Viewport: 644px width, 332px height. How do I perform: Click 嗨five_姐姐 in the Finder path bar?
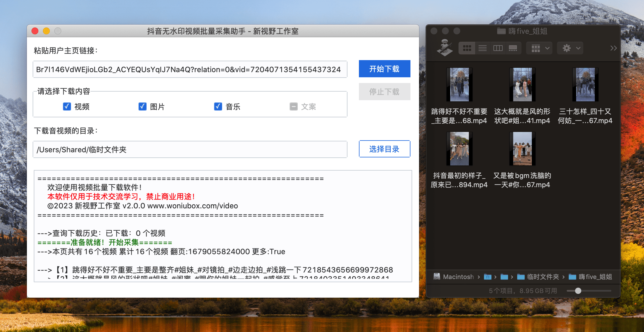point(590,277)
